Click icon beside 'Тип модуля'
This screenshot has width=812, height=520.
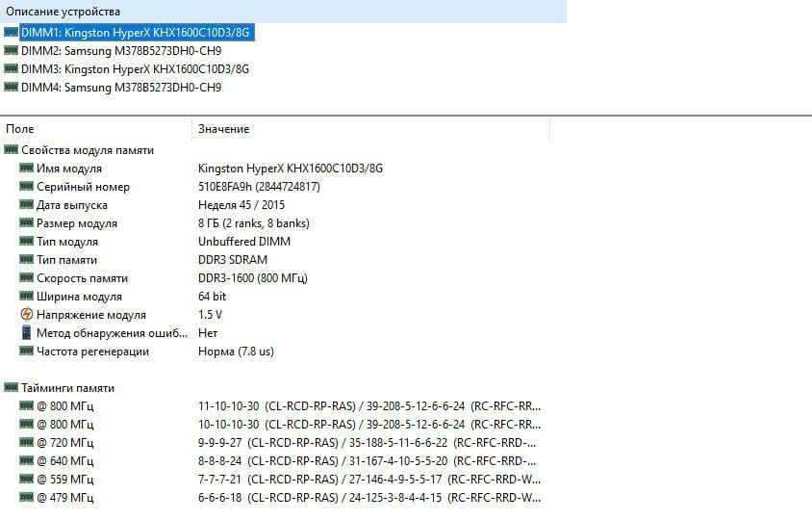26,241
